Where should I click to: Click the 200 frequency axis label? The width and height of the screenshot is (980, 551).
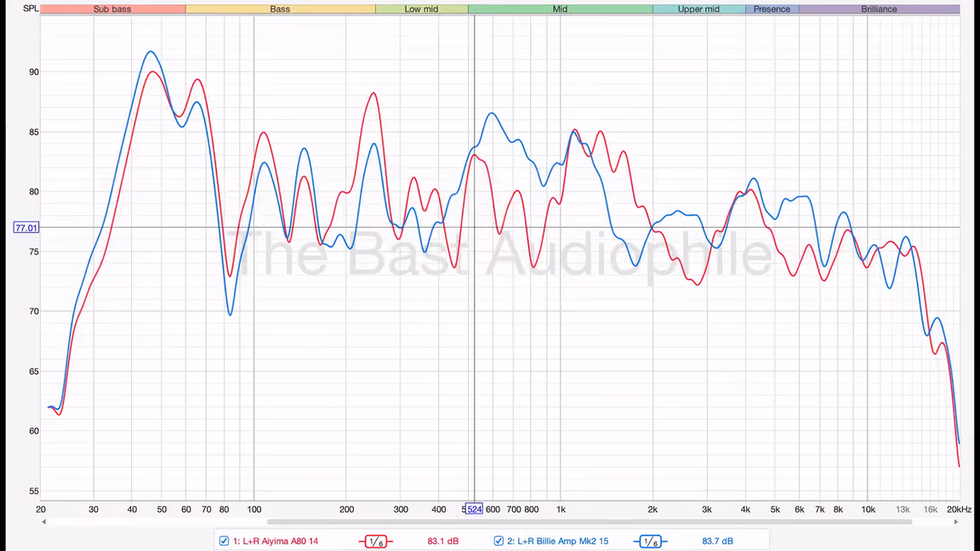coord(346,510)
